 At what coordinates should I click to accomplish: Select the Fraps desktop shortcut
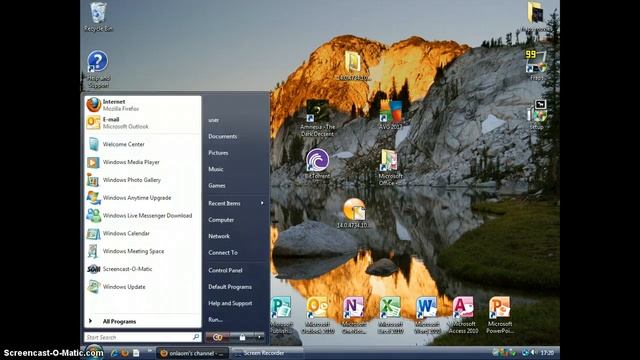coord(536,65)
